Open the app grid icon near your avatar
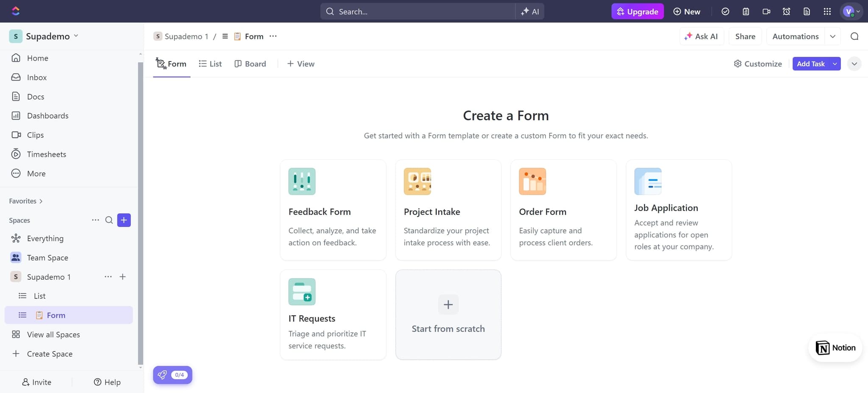Viewport: 868px width, 393px height. [x=827, y=11]
